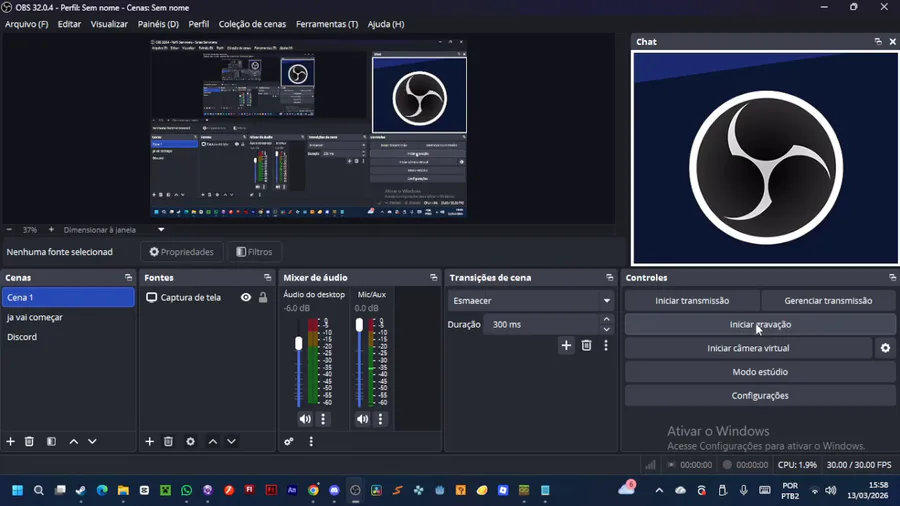900x506 pixels.
Task: Remove selected source with Fontes trash icon
Action: coord(168,441)
